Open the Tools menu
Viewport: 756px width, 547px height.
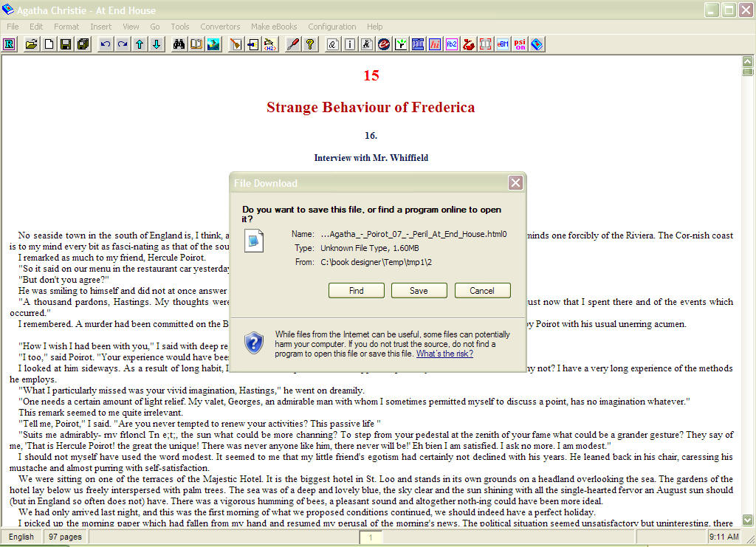pyautogui.click(x=180, y=27)
